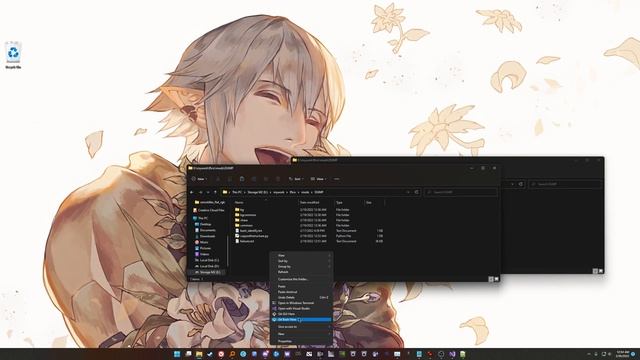The width and height of the screenshot is (640, 360).
Task: Sort by the Name column header
Action: [265, 202]
